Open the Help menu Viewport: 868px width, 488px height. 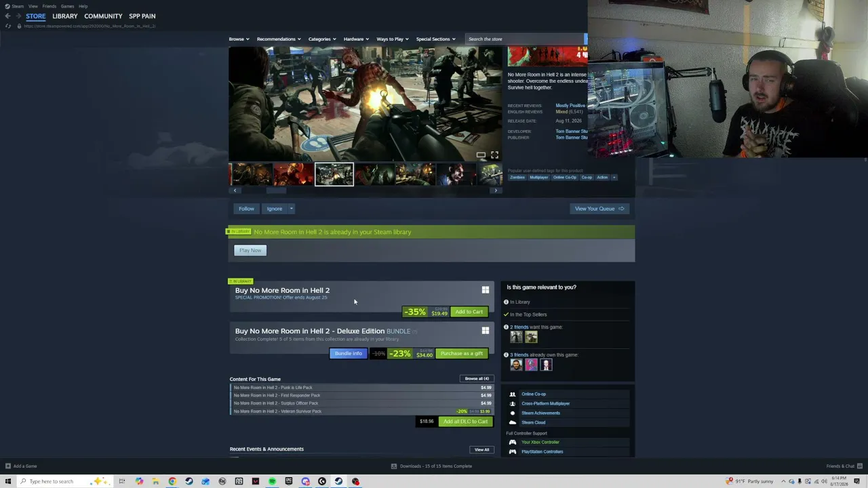pos(83,6)
